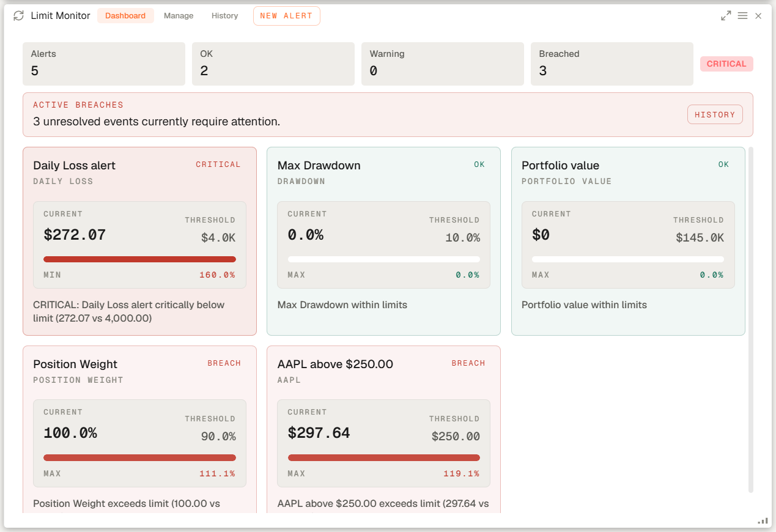Click the vertical scrollbar of alert cards
The height and width of the screenshot is (532, 776).
point(751,319)
